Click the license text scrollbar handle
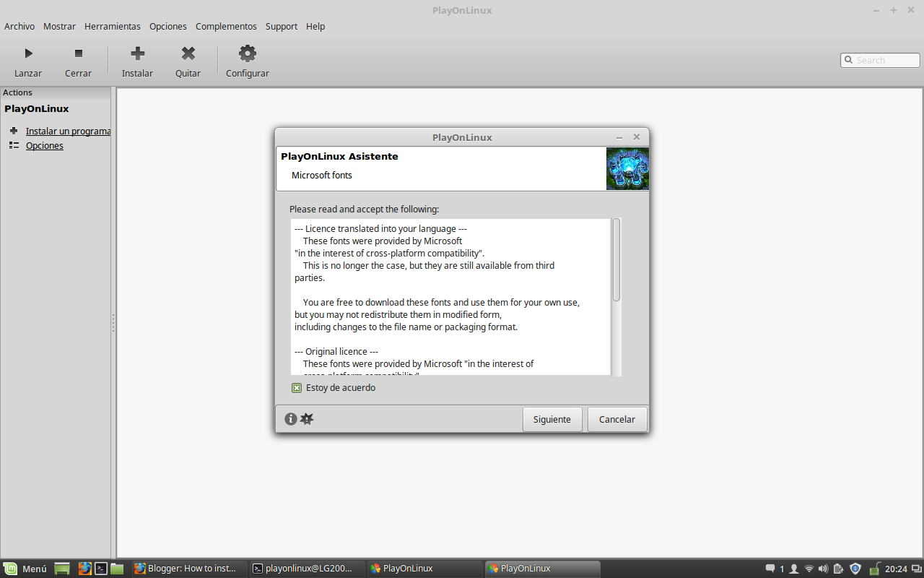Screen dimensions: 924x578 coord(616,260)
